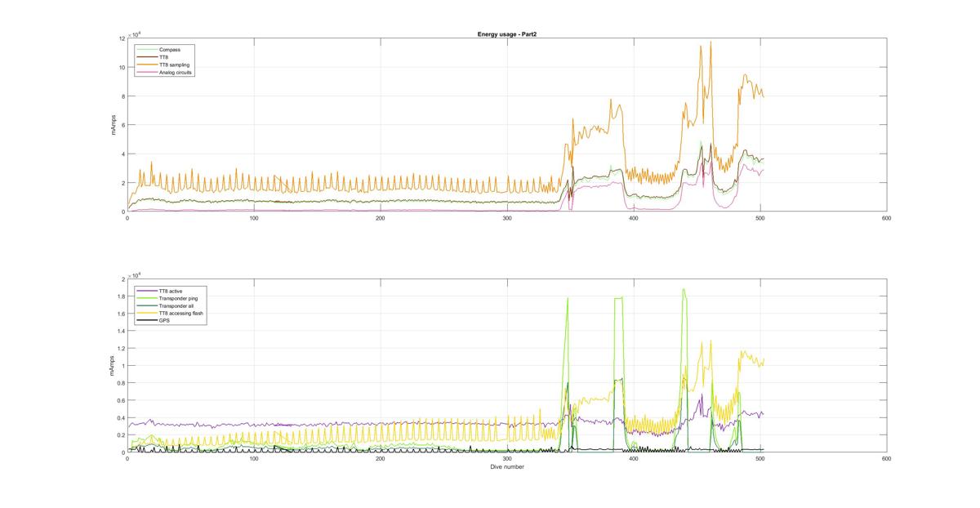The image size is (980, 508).
Task: Click the 'Energy usage - Part2' plot title
Action: (507, 34)
